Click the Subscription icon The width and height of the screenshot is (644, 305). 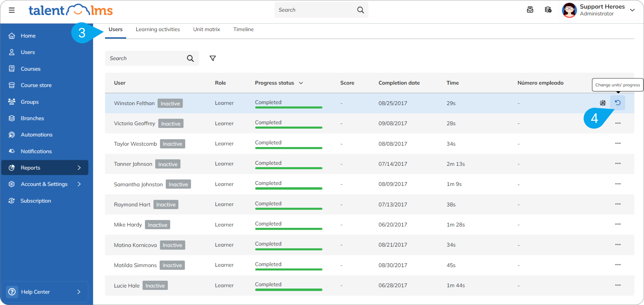(11, 201)
